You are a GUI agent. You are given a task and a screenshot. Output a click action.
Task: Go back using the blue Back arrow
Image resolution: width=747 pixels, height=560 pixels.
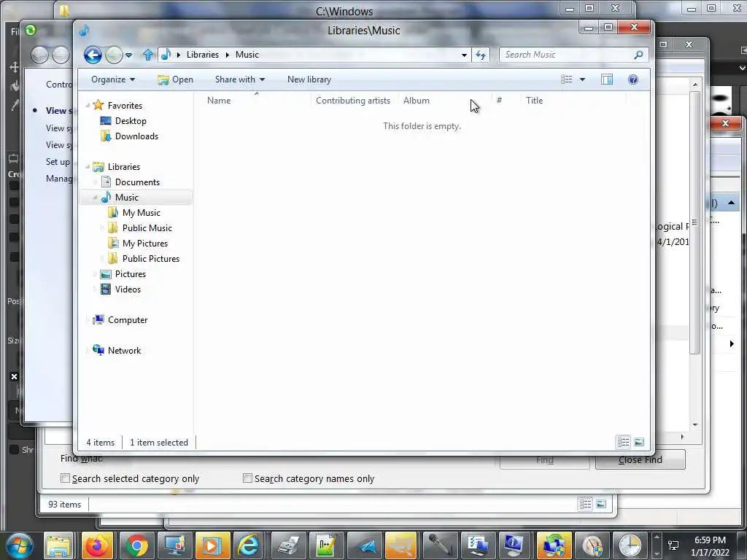tap(93, 55)
